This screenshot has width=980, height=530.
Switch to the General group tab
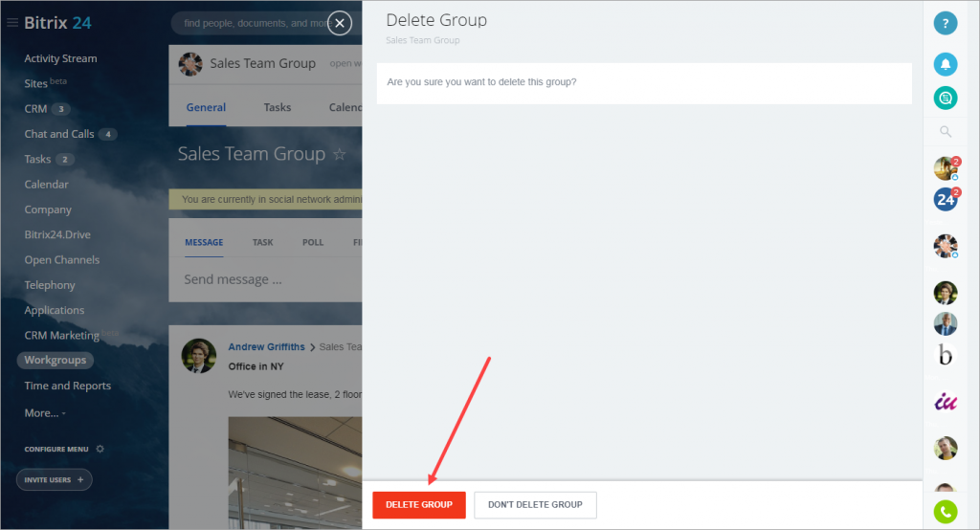[206, 107]
